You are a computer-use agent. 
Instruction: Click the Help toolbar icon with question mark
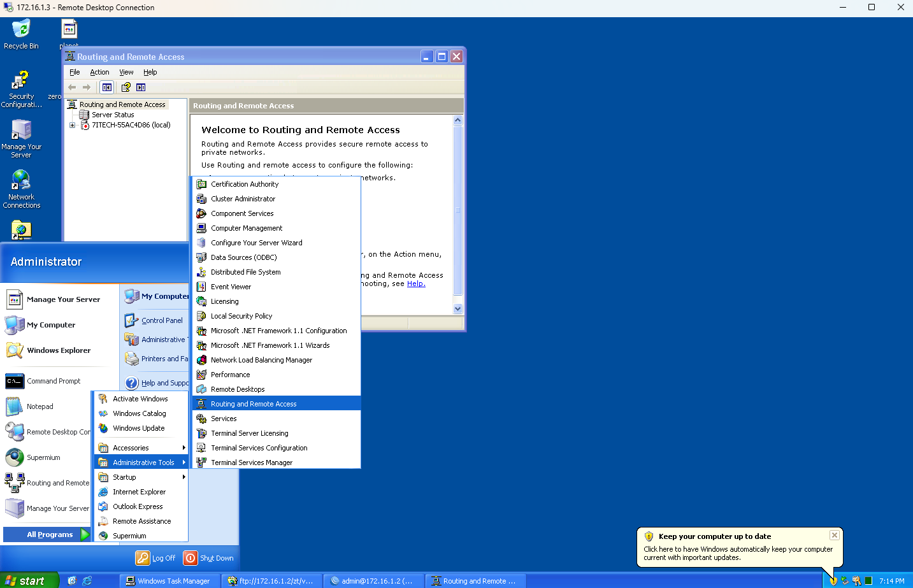(x=126, y=87)
